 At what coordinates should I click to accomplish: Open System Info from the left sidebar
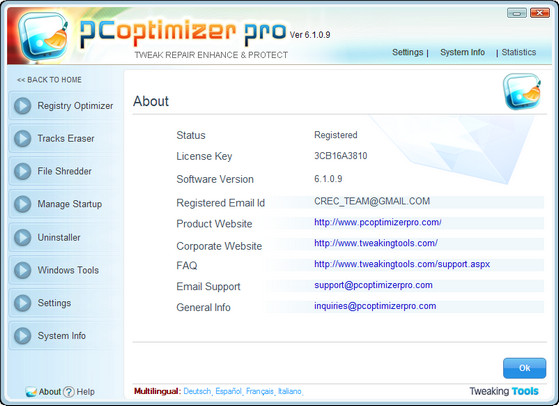point(65,336)
